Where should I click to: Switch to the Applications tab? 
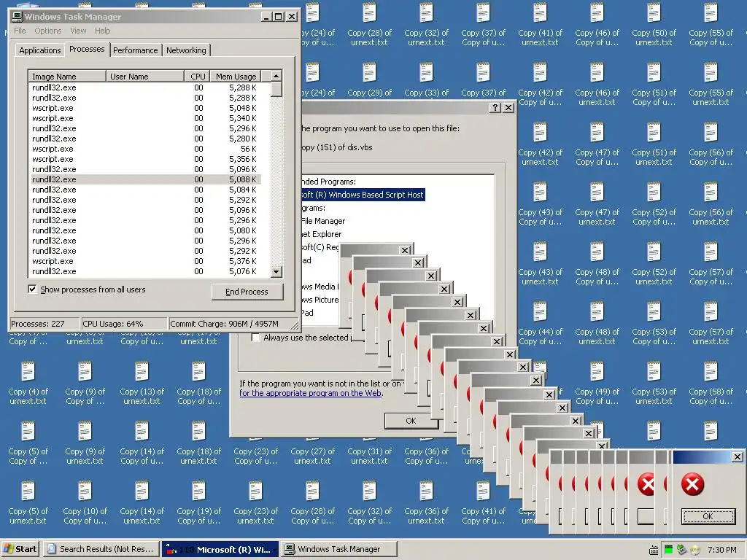[40, 50]
